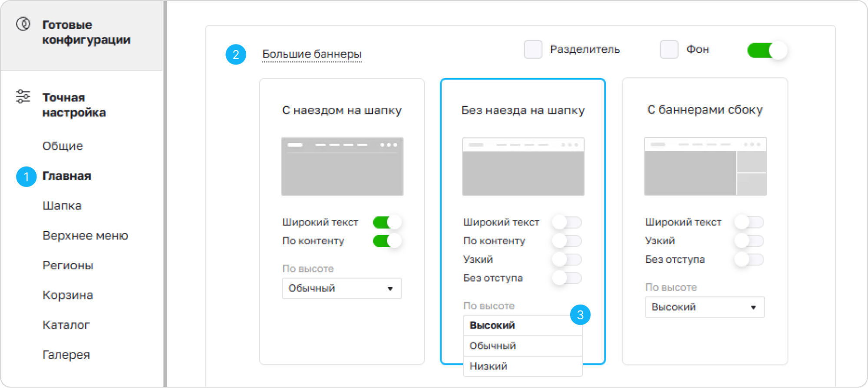This screenshot has width=868, height=388.
Task: Expand the Высокий height dropdown in side banners card
Action: [705, 307]
